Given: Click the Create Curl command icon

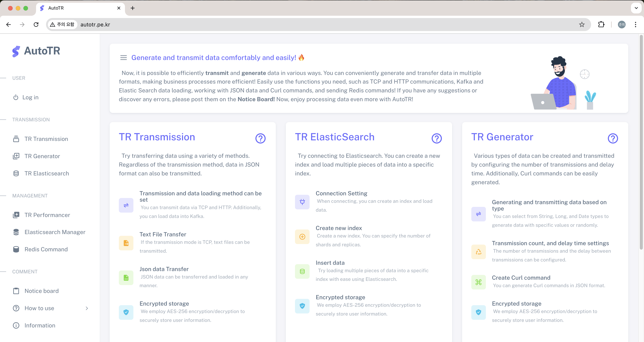Looking at the screenshot, I should pos(478,282).
